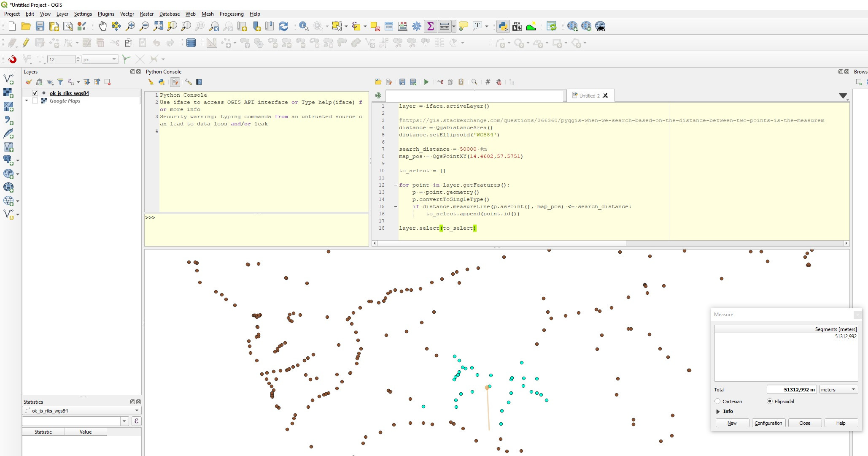Select the Untitled-2 editor tab
Image resolution: width=868 pixels, height=456 pixels.
click(x=589, y=96)
